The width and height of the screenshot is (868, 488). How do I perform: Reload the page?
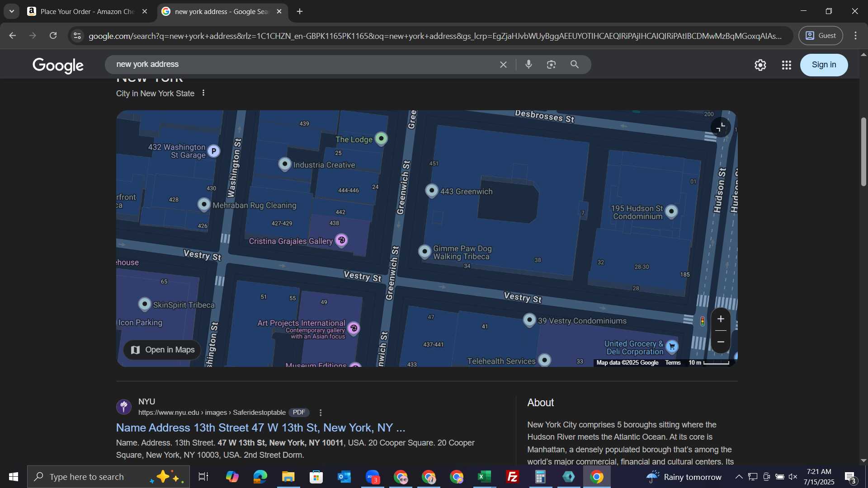[x=53, y=36]
